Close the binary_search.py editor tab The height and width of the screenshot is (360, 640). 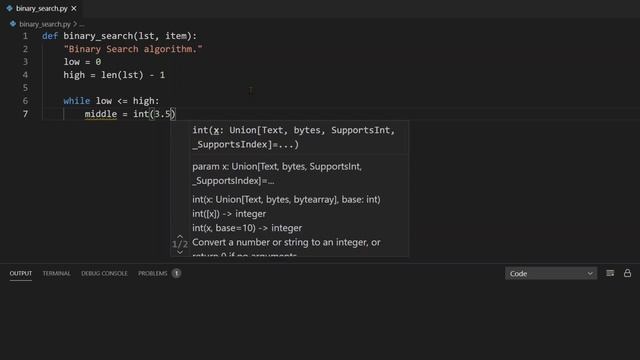tap(74, 8)
